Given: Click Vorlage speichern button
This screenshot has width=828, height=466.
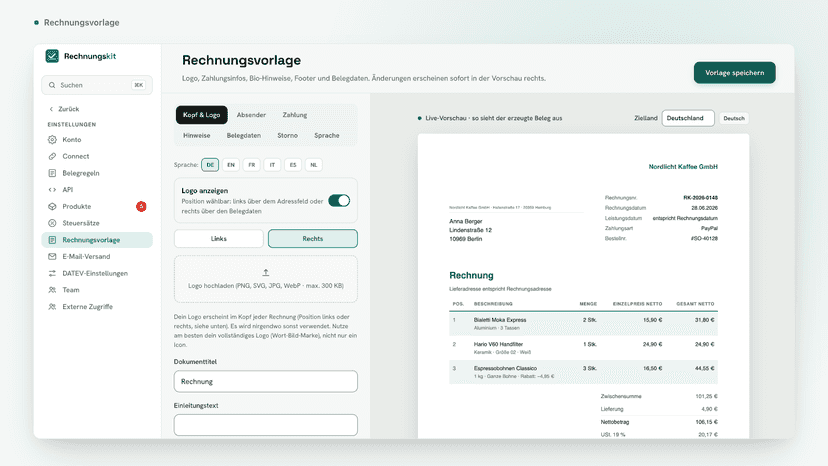Looking at the screenshot, I should (x=735, y=73).
